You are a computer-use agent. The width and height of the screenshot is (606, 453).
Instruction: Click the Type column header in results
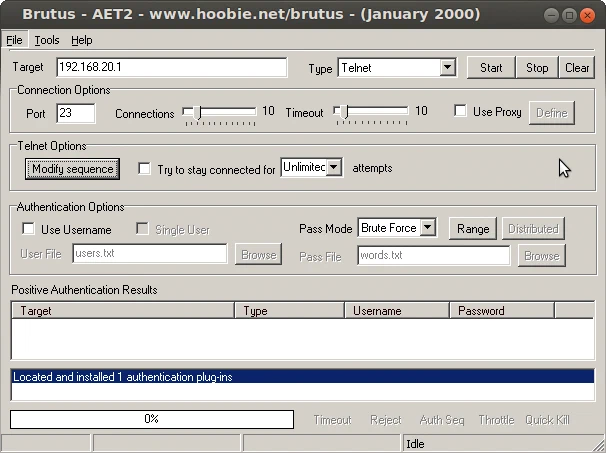(289, 311)
